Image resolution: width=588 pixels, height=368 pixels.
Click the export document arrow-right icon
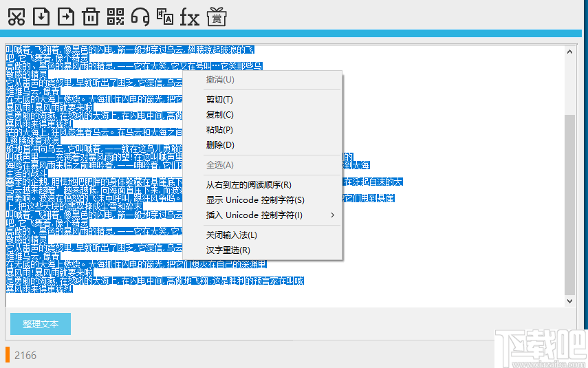tap(66, 17)
